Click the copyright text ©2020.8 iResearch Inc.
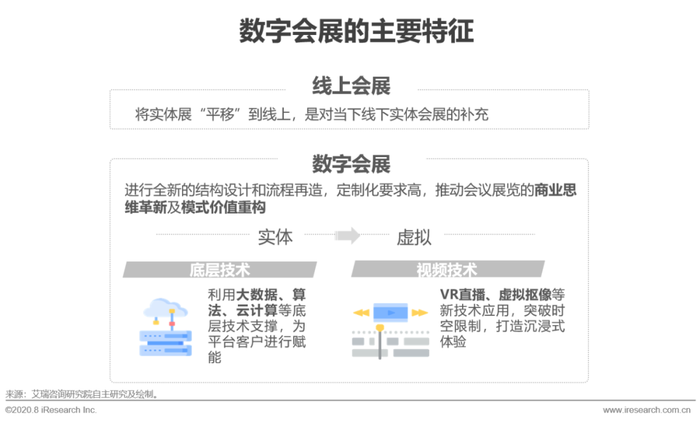 (51, 410)
